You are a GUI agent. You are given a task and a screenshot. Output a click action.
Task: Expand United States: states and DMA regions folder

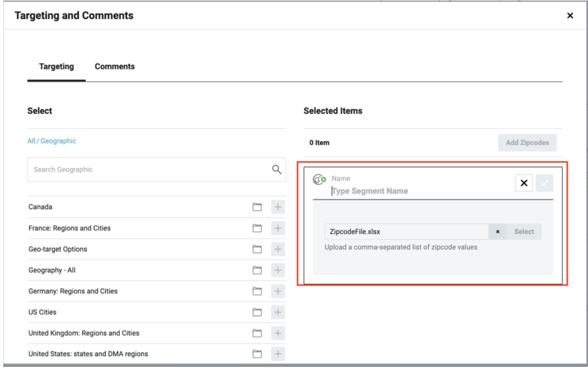tap(257, 354)
